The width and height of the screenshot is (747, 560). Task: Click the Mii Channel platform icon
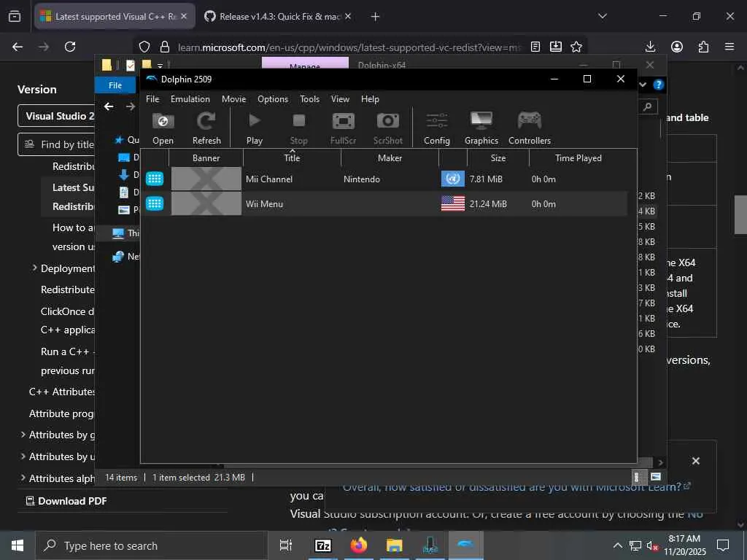pyautogui.click(x=155, y=179)
